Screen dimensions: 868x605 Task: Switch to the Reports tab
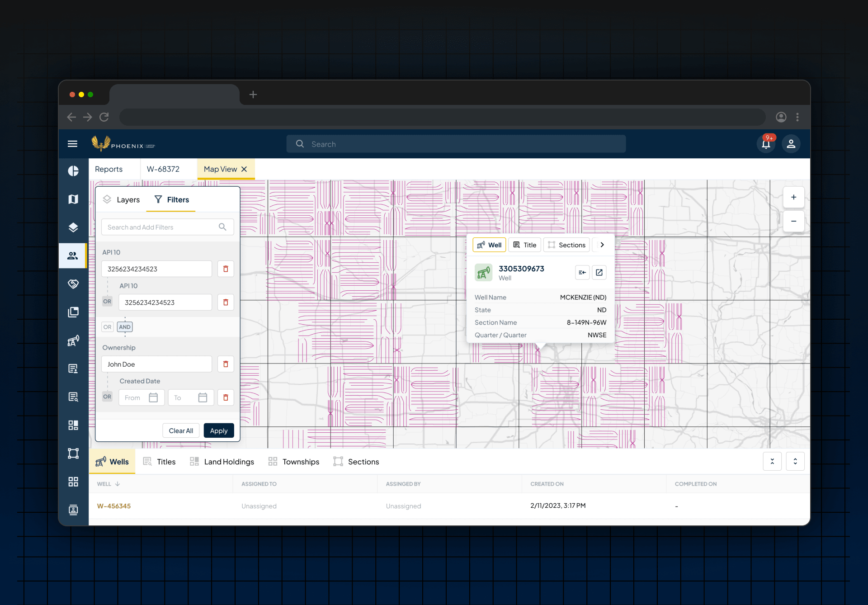(x=108, y=169)
